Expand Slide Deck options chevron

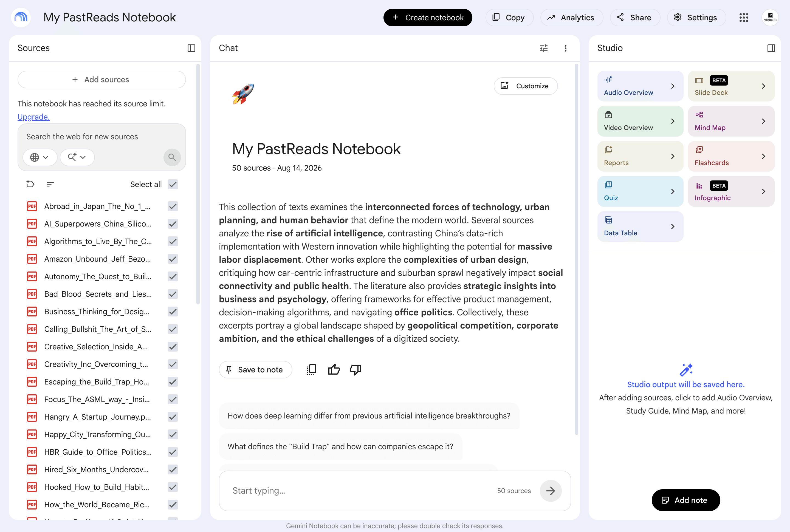tap(764, 86)
